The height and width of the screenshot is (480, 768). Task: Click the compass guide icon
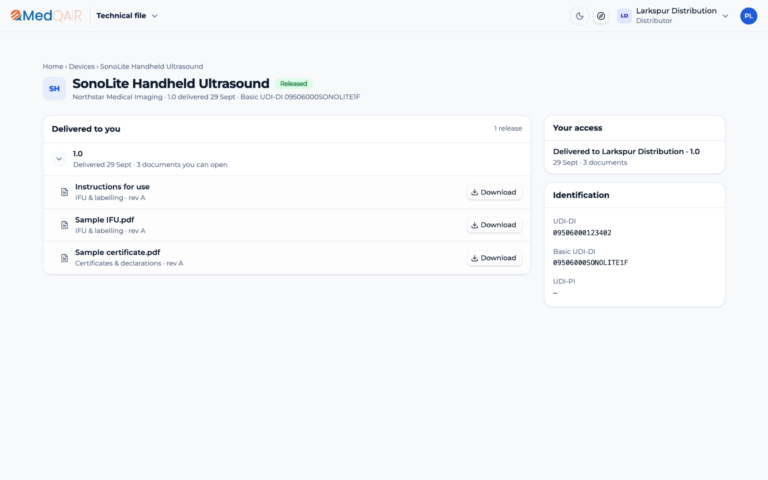point(601,16)
